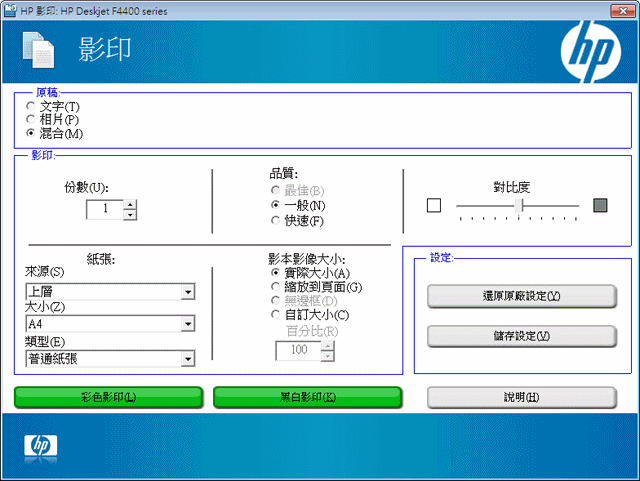The width and height of the screenshot is (640, 481).
Task: Click the 還原原廠設定 restore defaults button
Action: (522, 296)
